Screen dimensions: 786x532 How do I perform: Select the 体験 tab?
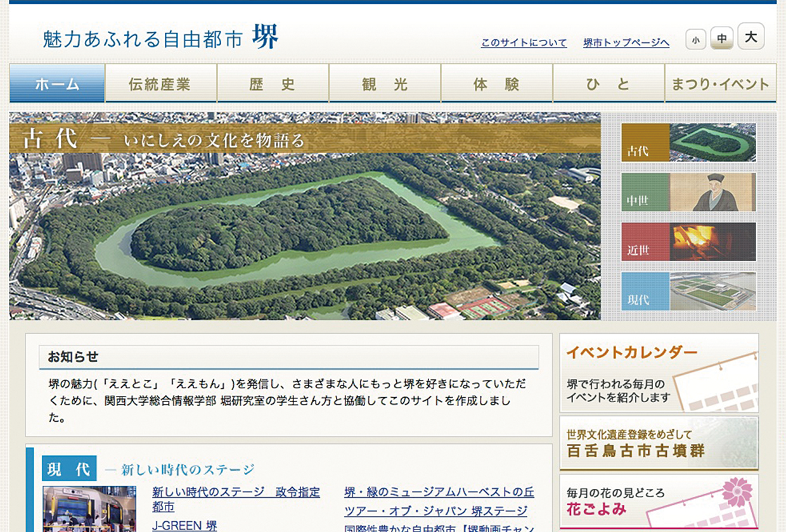496,84
